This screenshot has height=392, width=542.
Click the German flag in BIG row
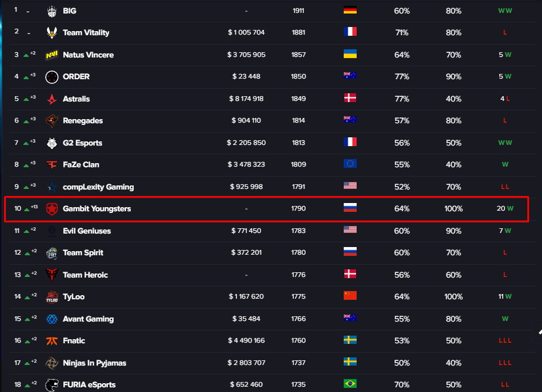(x=350, y=11)
